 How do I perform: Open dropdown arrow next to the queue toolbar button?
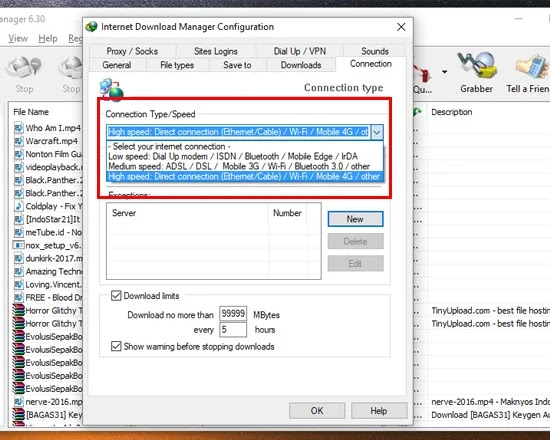(444, 72)
